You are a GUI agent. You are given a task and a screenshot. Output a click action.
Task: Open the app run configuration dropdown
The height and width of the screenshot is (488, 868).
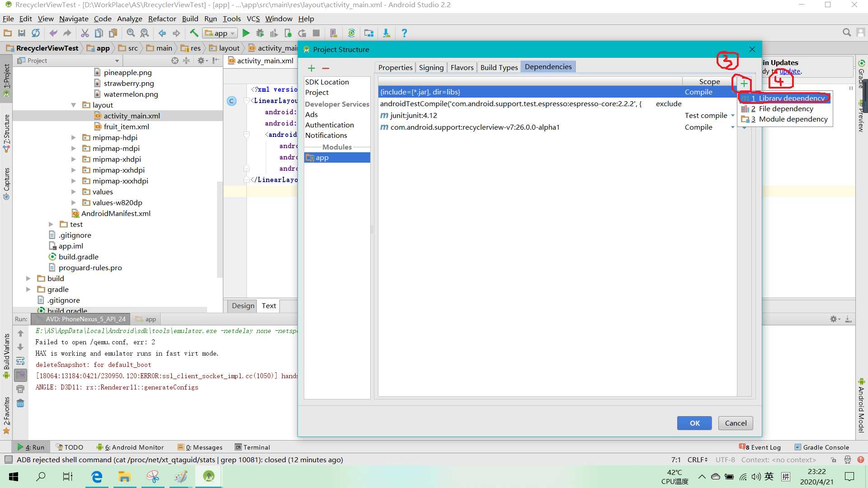pyautogui.click(x=220, y=33)
